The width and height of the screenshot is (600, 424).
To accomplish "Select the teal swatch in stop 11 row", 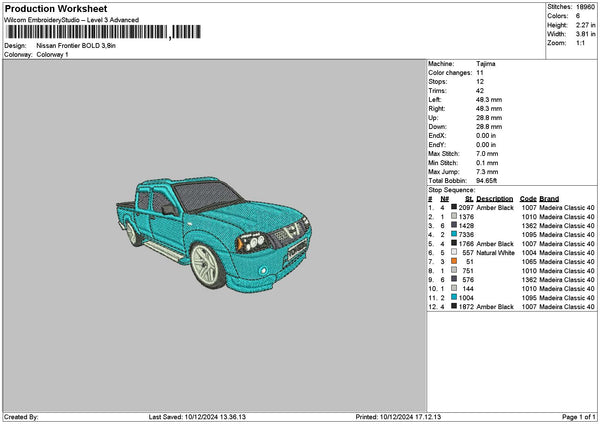I will click(x=455, y=297).
